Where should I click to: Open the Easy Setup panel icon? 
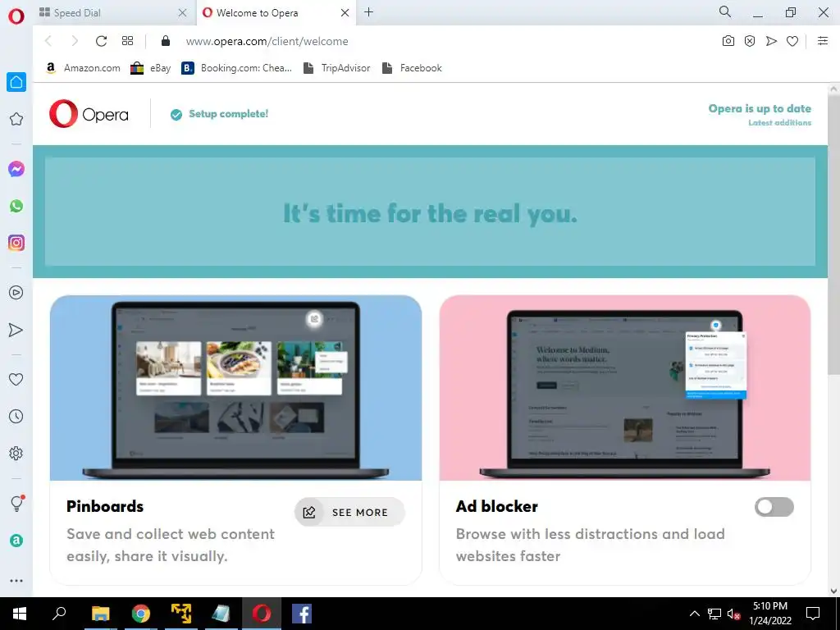823,41
